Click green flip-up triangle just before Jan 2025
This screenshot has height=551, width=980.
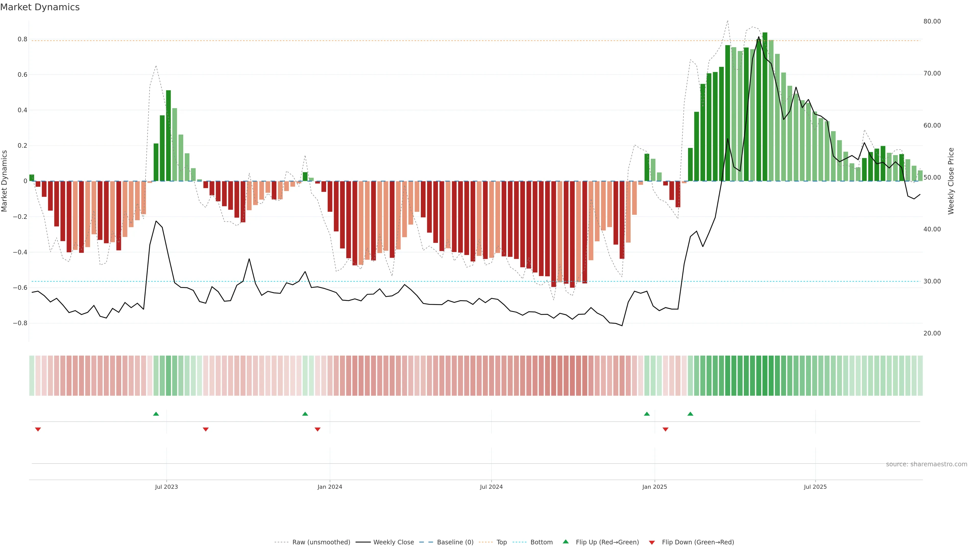coord(647,414)
